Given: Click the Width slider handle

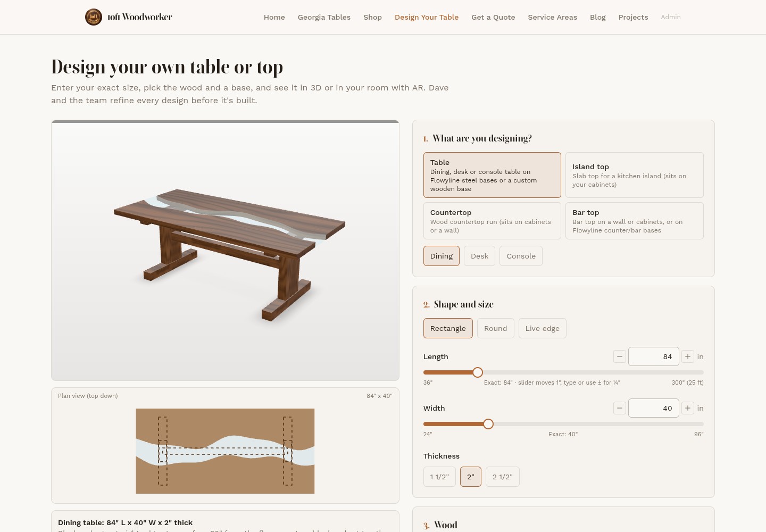Looking at the screenshot, I should point(488,424).
